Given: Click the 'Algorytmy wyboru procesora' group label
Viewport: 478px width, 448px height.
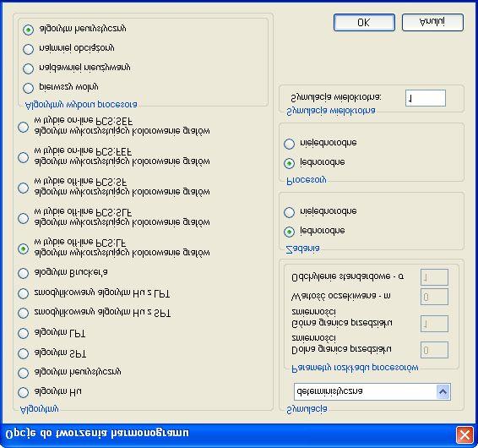Looking at the screenshot, I should [81, 105].
